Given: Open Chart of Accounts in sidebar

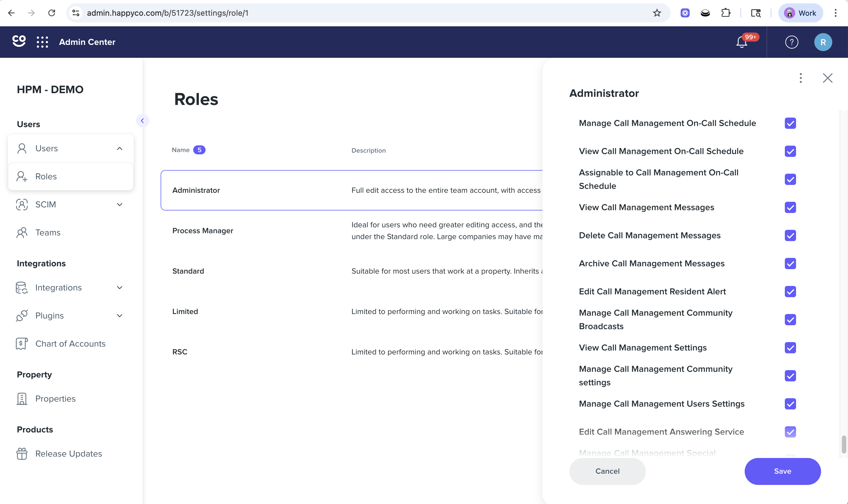Looking at the screenshot, I should (x=71, y=344).
